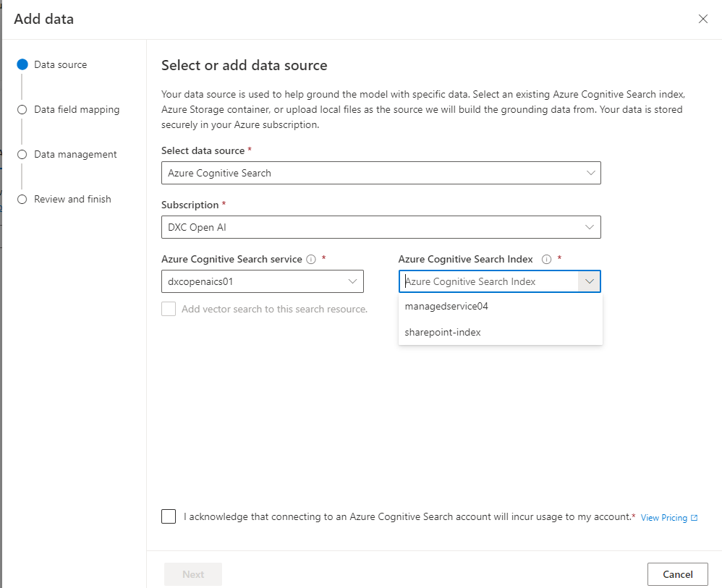Click the chevron on the search service dropdown
The image size is (722, 588).
point(353,281)
